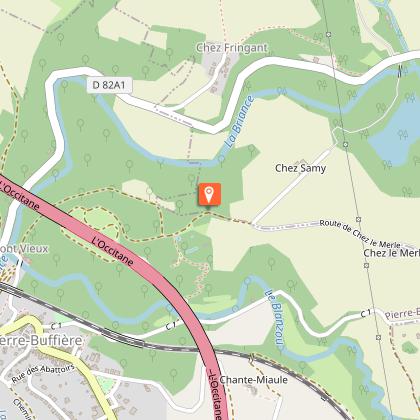The width and height of the screenshot is (420, 420).
Task: Click the D 82A1 road shield
Action: pos(109,85)
